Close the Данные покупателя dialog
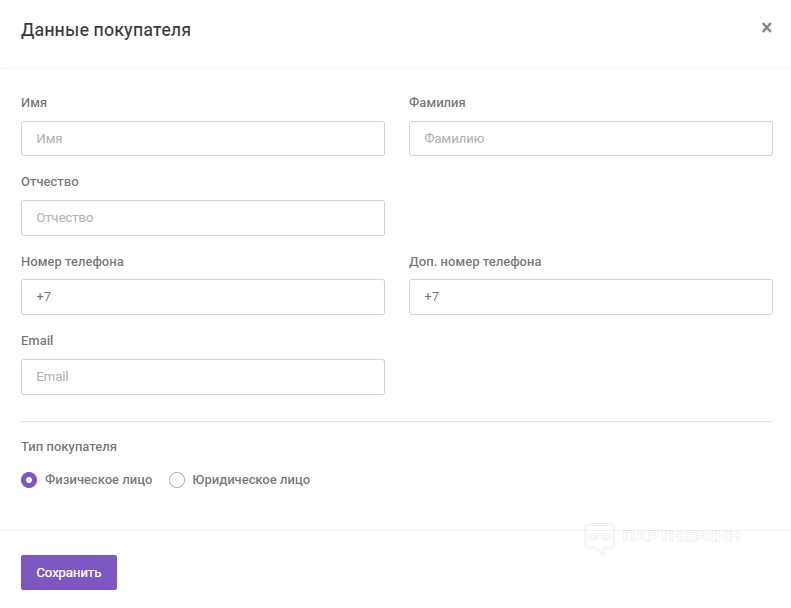This screenshot has width=791, height=608. click(767, 28)
